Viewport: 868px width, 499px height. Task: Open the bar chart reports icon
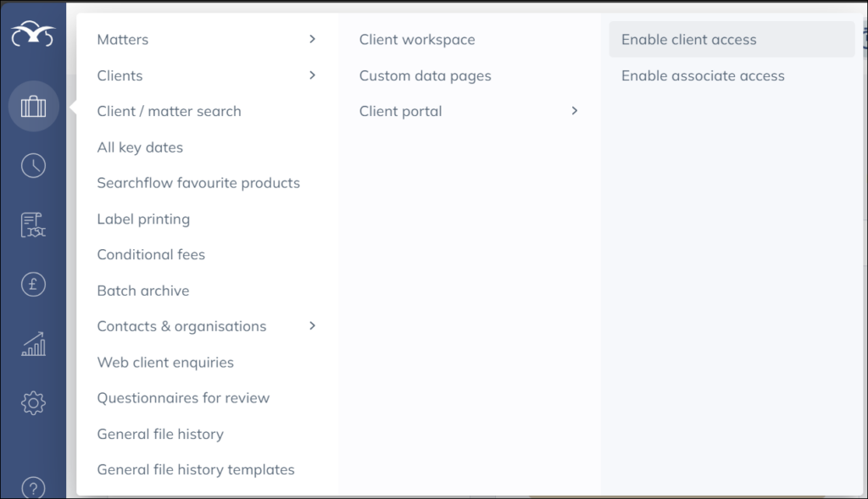(x=33, y=344)
